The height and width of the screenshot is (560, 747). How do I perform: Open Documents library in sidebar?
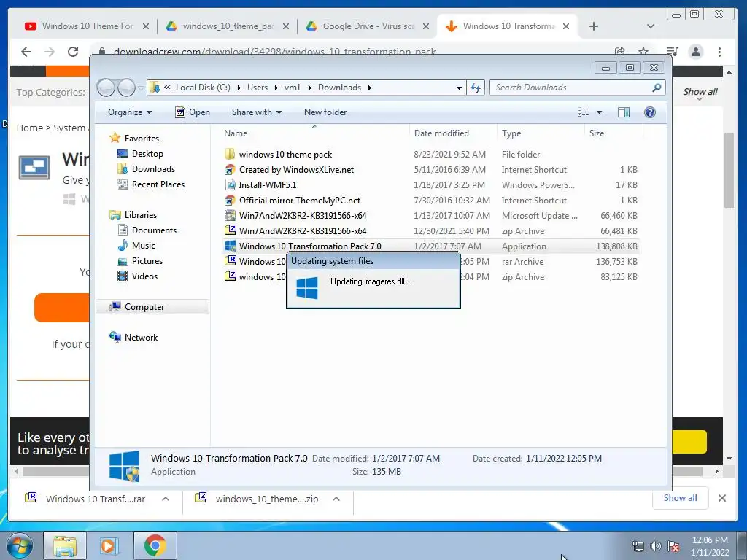coord(154,230)
